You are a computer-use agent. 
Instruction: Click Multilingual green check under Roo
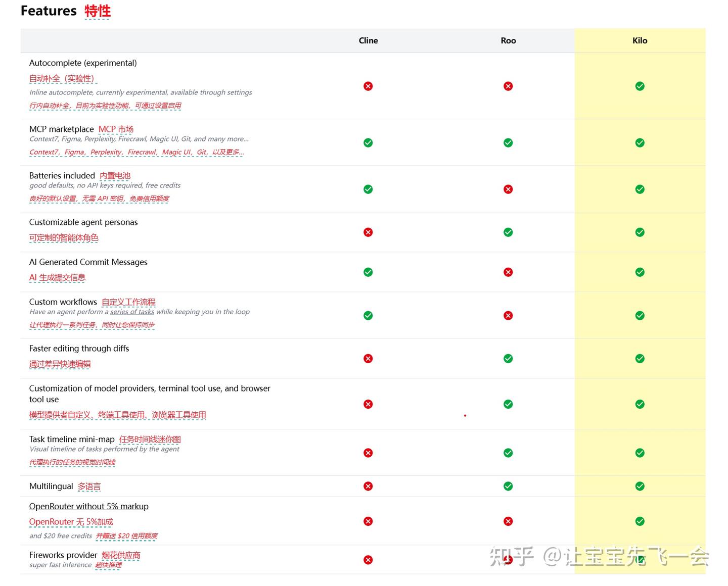tap(508, 486)
